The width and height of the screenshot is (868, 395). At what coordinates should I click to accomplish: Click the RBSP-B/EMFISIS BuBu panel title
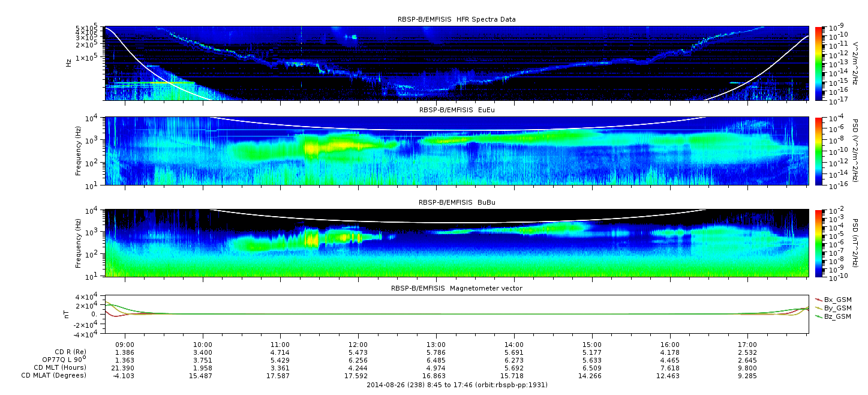tap(456, 202)
